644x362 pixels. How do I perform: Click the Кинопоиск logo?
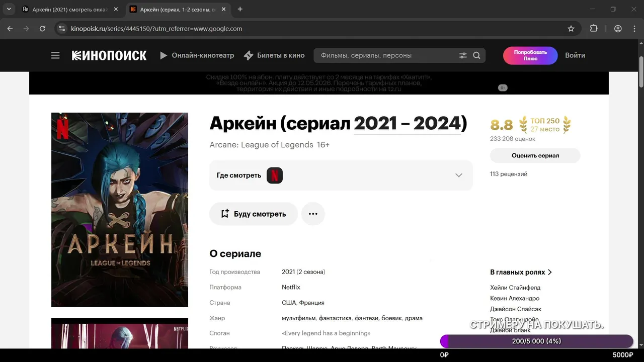109,55
